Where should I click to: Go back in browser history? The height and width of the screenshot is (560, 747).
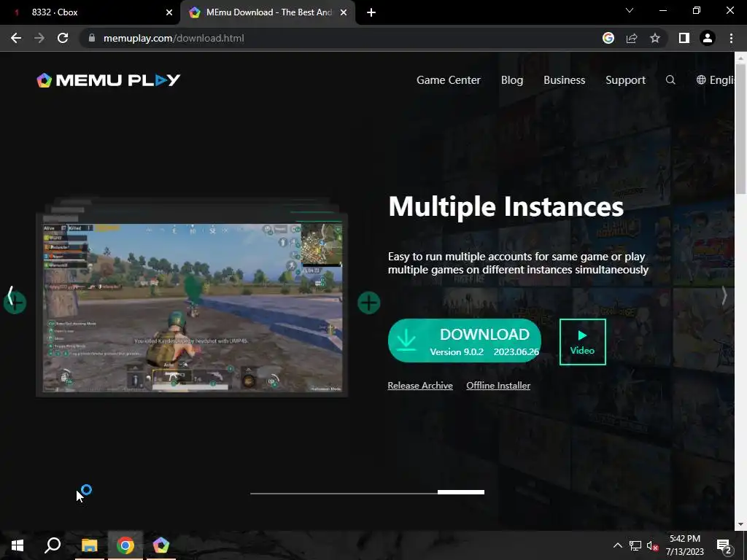click(x=16, y=38)
